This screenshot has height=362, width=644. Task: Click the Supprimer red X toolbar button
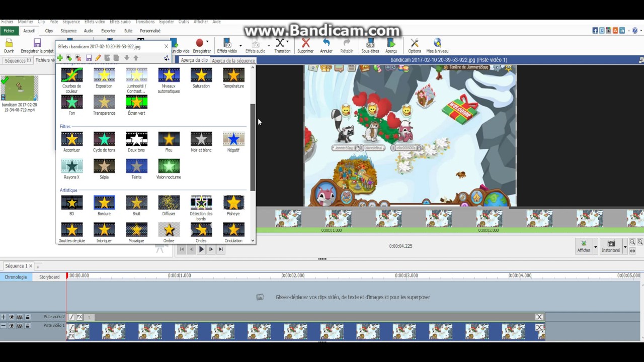click(x=305, y=46)
